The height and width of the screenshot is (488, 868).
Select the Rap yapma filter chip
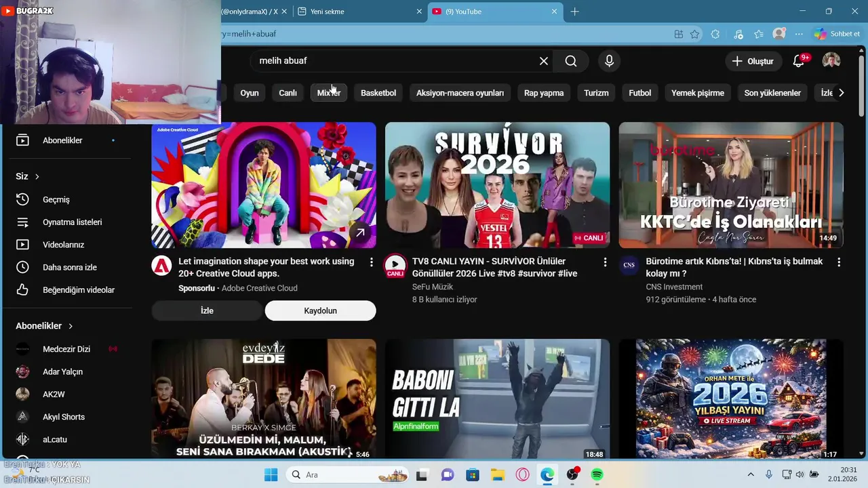544,93
